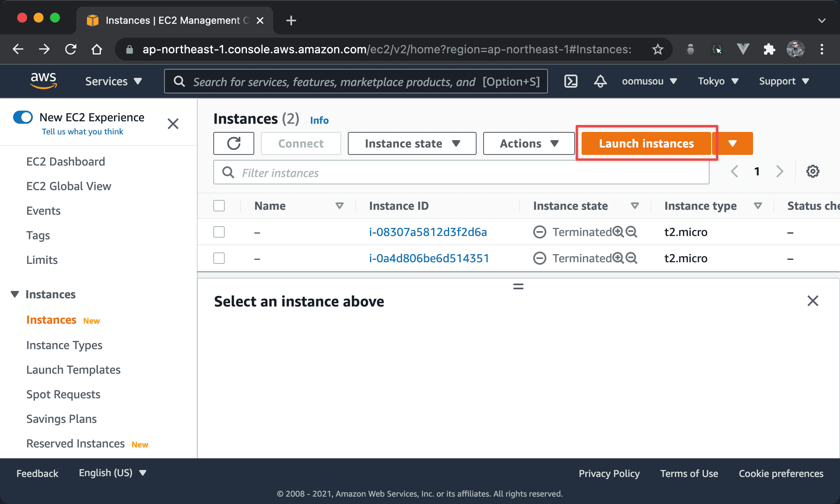Open a new browser tab
Screen dimensions: 840x504
tap(291, 20)
